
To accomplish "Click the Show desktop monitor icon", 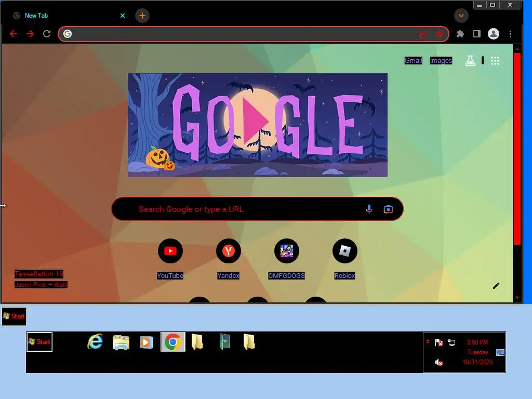I will 500,352.
